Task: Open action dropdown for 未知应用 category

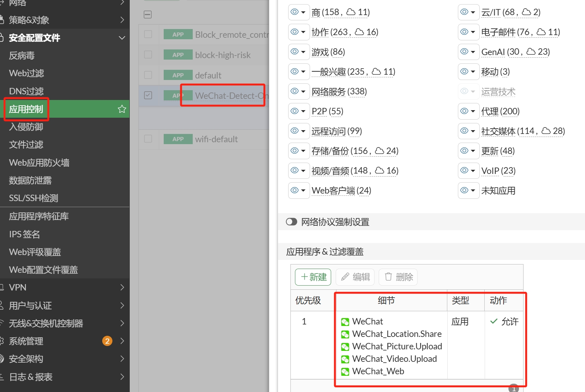Action: pos(473,191)
